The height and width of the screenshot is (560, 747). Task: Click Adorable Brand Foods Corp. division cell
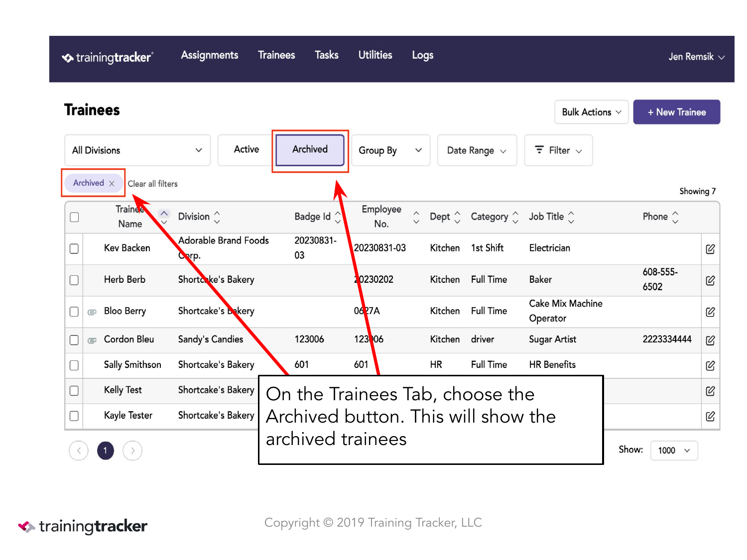[x=224, y=248]
